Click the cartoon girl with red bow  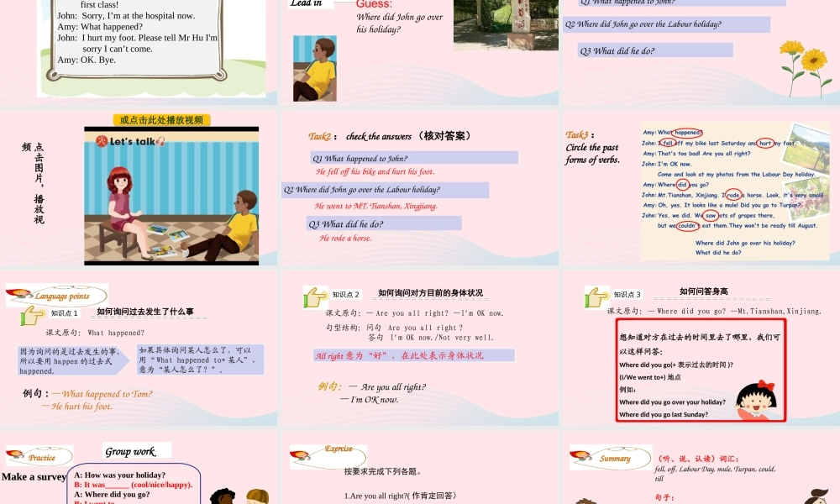point(757,398)
